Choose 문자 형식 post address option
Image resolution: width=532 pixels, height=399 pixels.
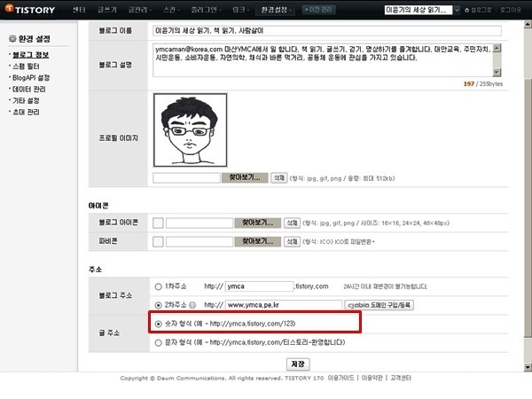pyautogui.click(x=158, y=342)
